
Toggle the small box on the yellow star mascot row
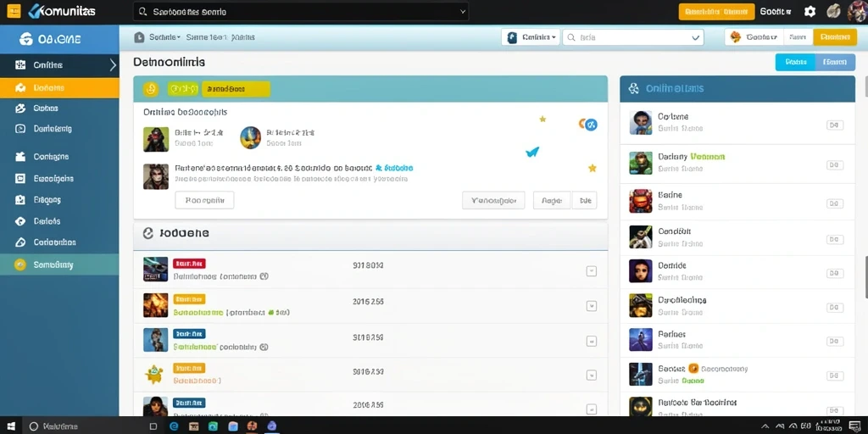pos(591,376)
